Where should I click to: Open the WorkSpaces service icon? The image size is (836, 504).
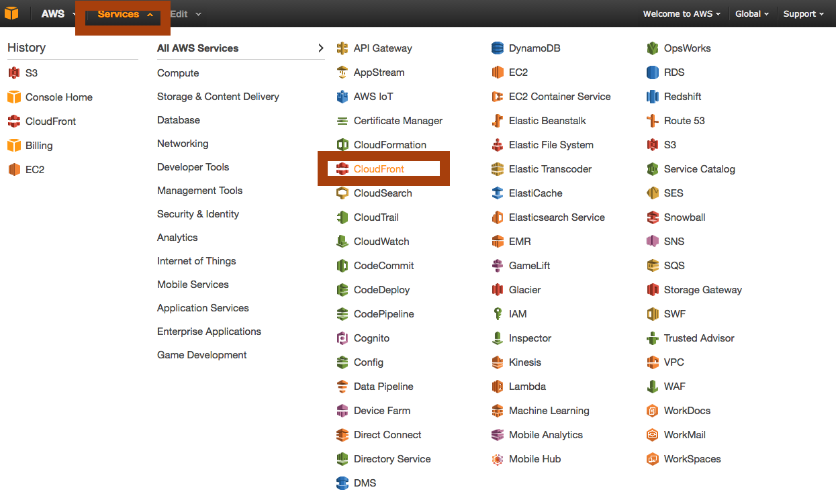pos(653,459)
